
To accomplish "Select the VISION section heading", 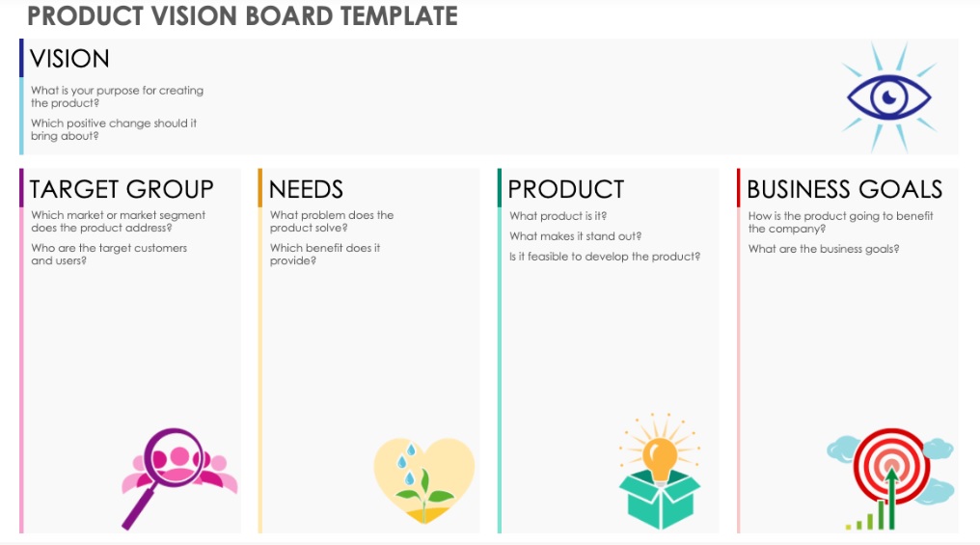I will click(69, 59).
